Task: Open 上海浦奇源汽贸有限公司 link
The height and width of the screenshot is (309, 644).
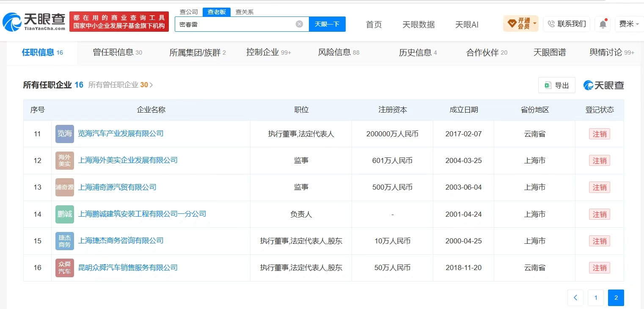Action: point(117,187)
